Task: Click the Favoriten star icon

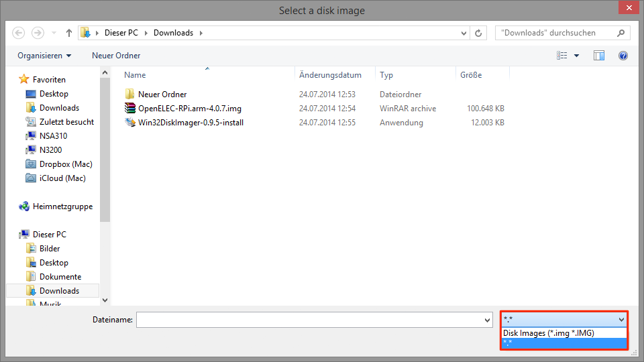Action: point(24,79)
